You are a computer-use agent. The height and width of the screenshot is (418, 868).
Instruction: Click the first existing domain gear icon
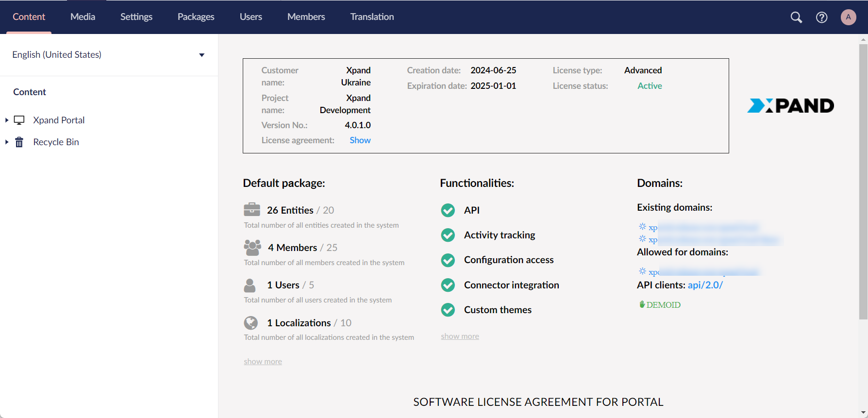642,227
